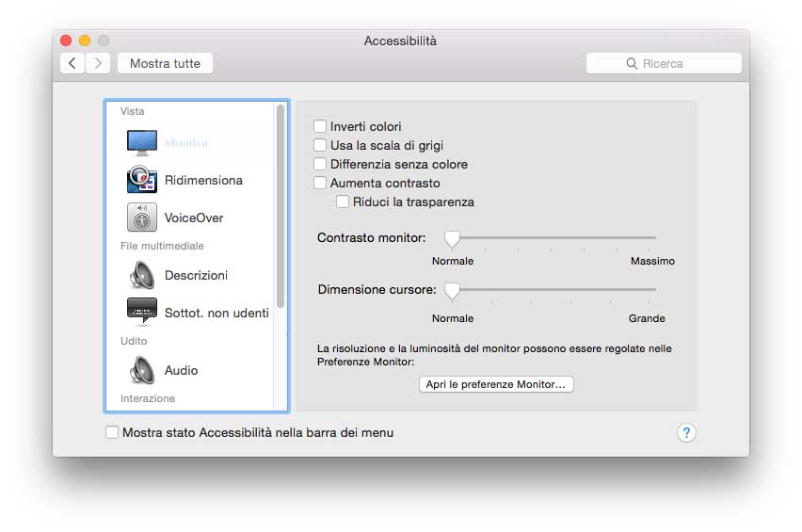
Task: Select Ridimensiona label in the sidebar
Action: click(x=203, y=180)
